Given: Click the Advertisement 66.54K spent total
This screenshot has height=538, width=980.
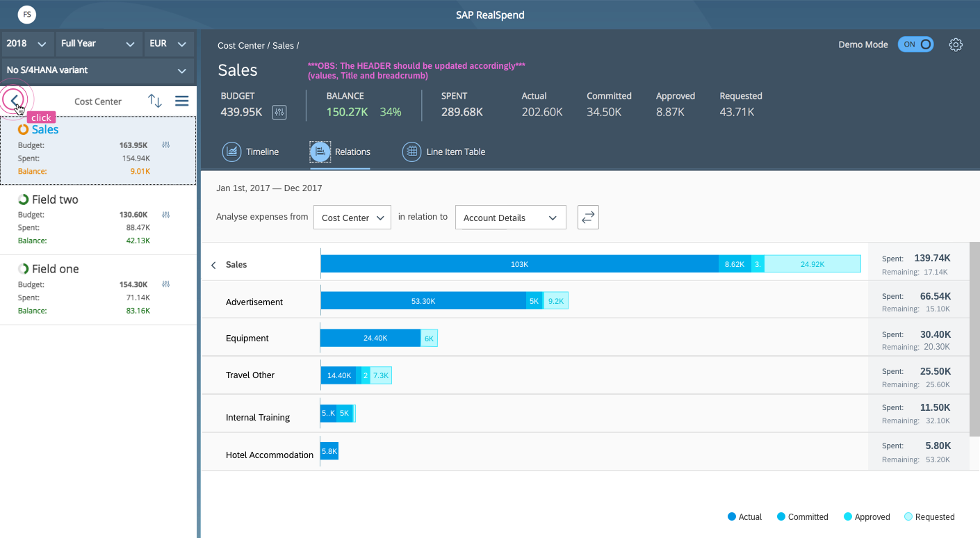Looking at the screenshot, I should tap(936, 296).
